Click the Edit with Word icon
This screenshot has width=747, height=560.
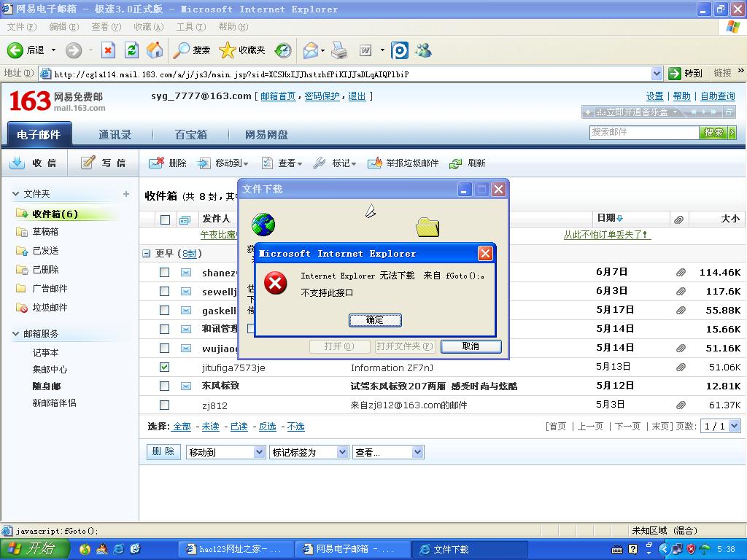point(365,50)
